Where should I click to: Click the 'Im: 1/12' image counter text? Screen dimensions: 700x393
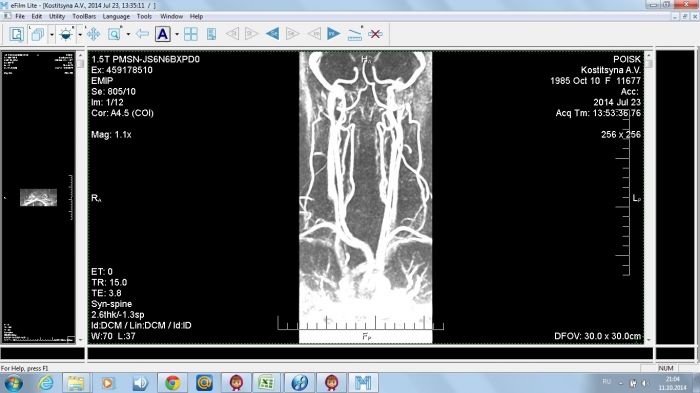[107, 102]
